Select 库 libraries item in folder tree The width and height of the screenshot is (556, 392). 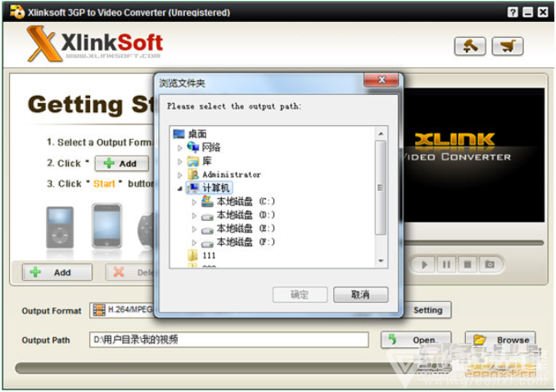[x=200, y=161]
